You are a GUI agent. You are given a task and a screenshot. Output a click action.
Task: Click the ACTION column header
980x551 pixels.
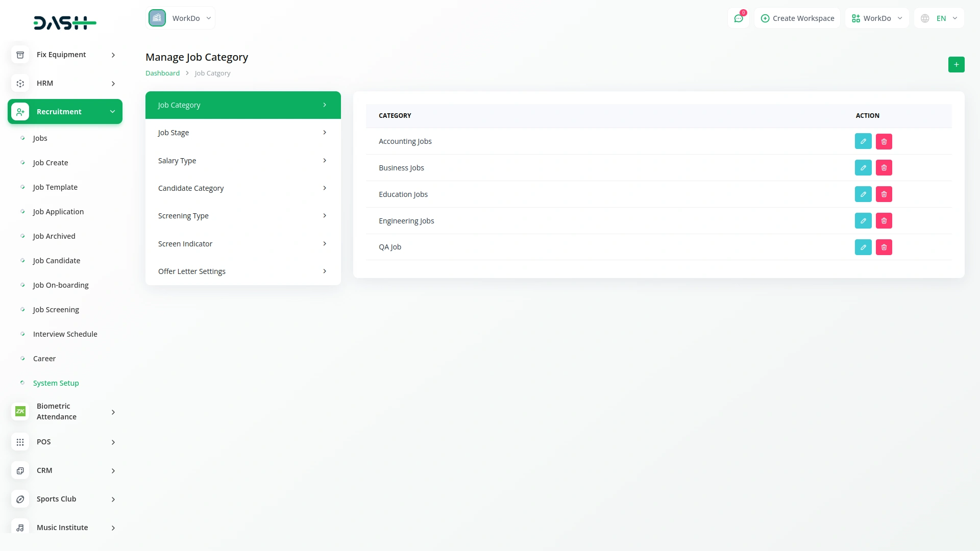pos(868,116)
